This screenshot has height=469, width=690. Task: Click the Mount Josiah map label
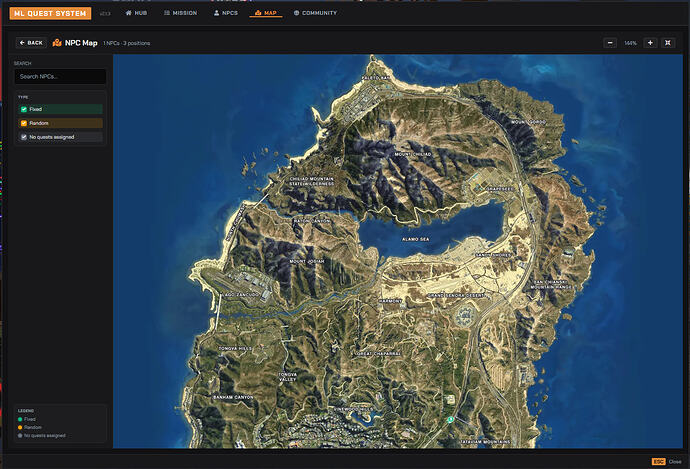[x=307, y=261]
